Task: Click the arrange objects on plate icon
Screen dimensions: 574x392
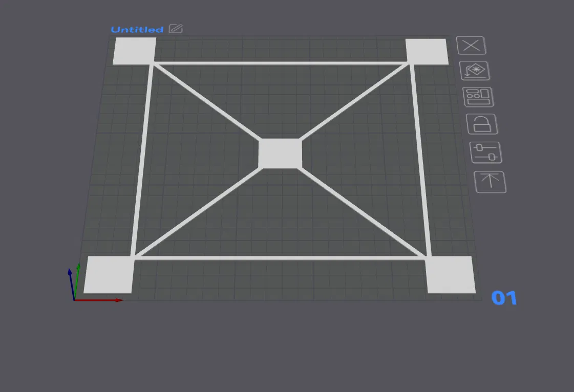Action: (478, 97)
